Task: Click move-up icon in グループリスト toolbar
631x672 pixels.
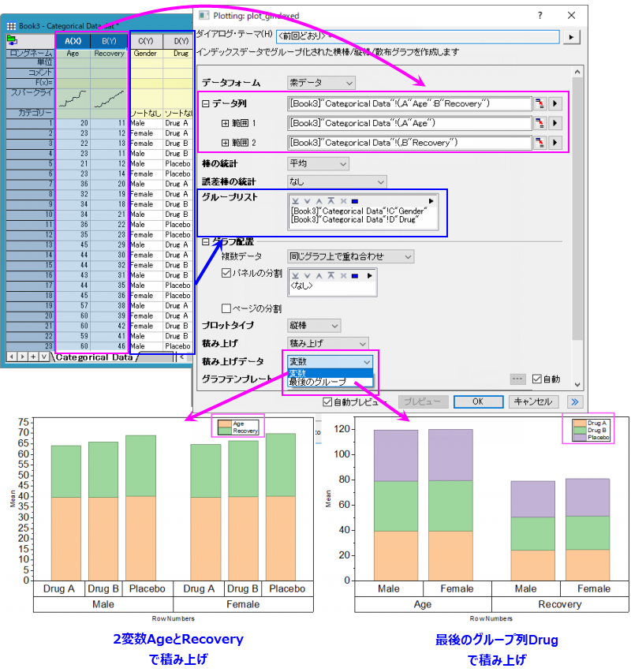Action: (x=319, y=201)
